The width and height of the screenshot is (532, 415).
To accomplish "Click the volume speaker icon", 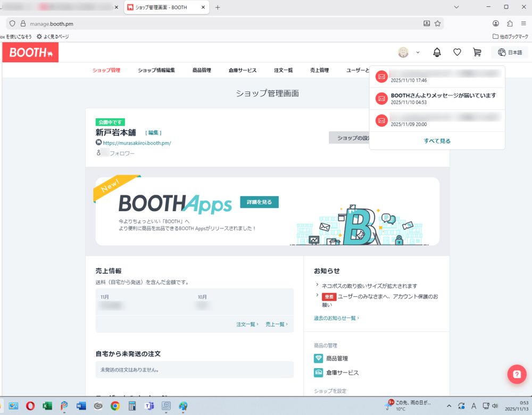I will click(x=495, y=406).
